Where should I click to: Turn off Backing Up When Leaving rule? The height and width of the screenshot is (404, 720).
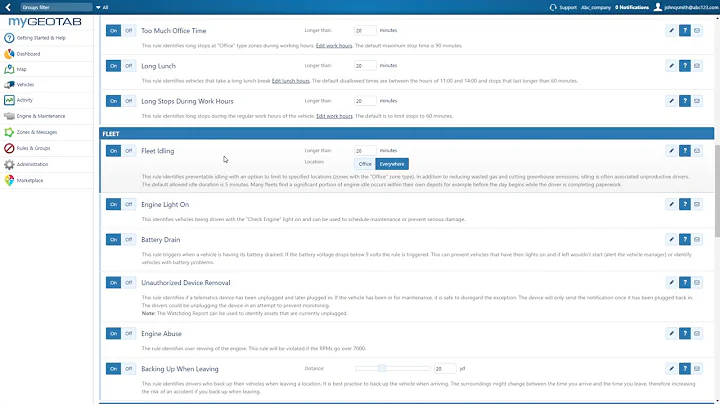129,369
